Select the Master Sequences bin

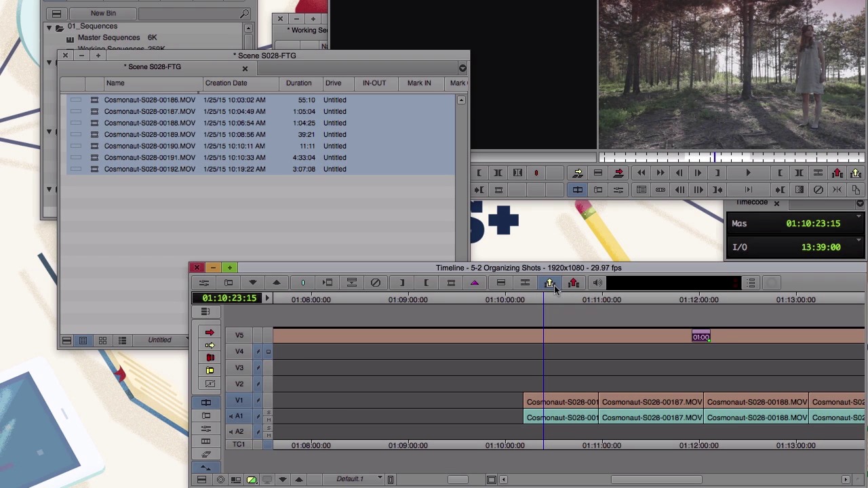(108, 38)
